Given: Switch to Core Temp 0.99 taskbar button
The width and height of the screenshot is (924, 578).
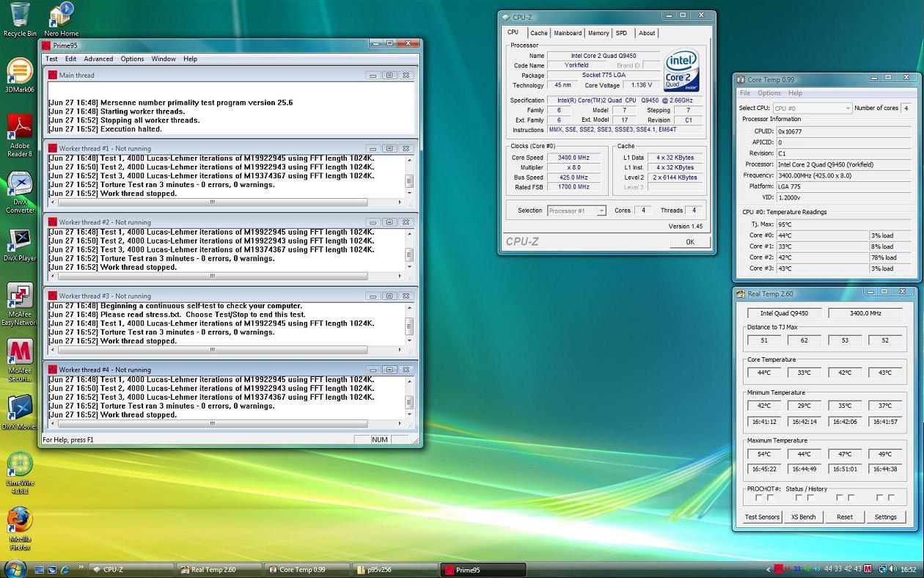Looking at the screenshot, I should click(306, 569).
